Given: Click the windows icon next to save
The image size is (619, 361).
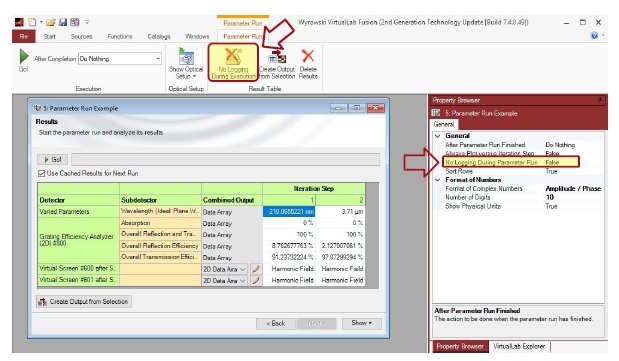Looking at the screenshot, I should tap(75, 22).
